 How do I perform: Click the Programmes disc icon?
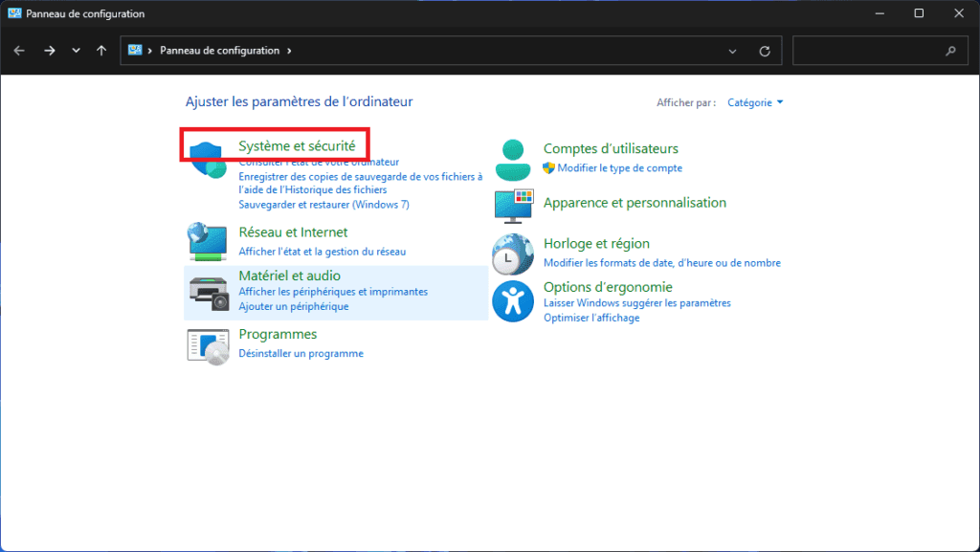pyautogui.click(x=208, y=347)
